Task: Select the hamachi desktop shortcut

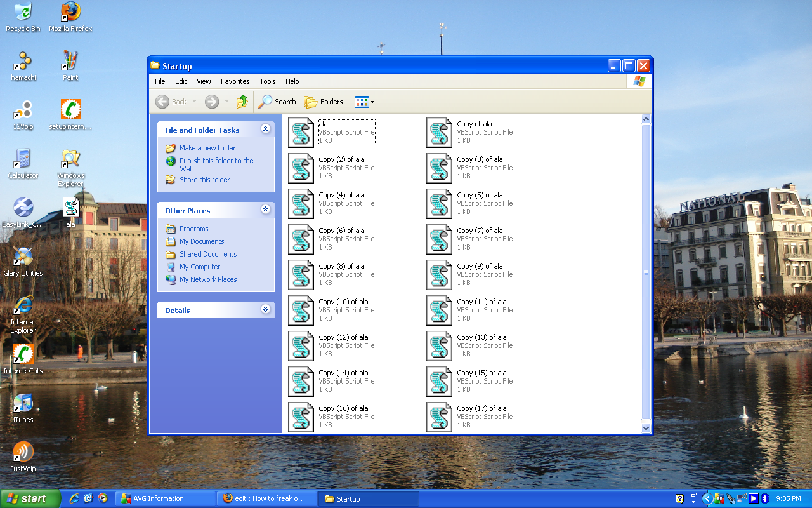Action: (23, 66)
